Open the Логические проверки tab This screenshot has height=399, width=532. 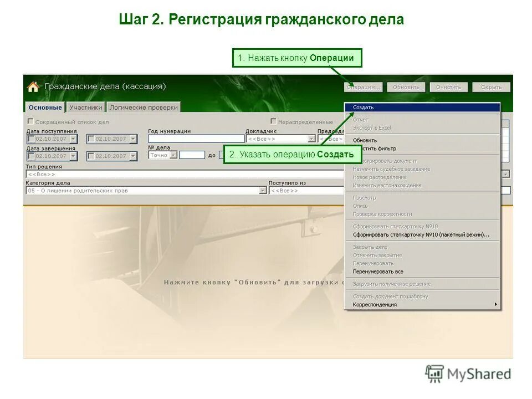click(144, 107)
